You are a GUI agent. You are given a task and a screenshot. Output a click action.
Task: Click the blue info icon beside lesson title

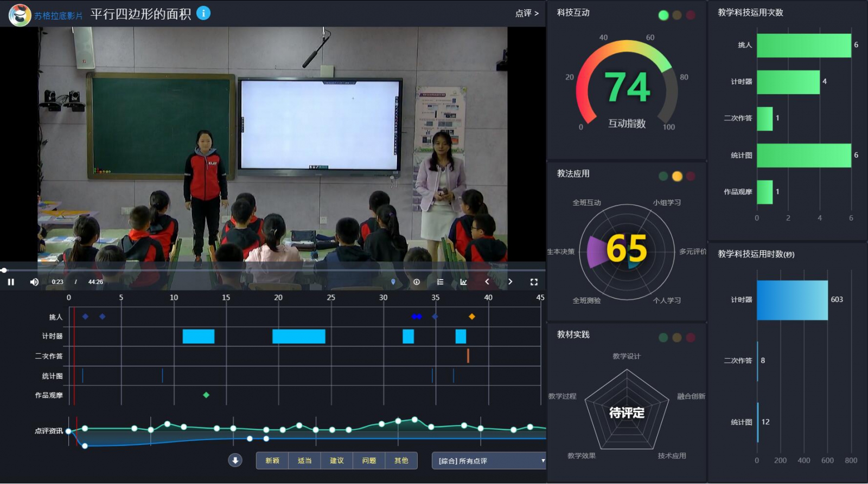click(203, 13)
